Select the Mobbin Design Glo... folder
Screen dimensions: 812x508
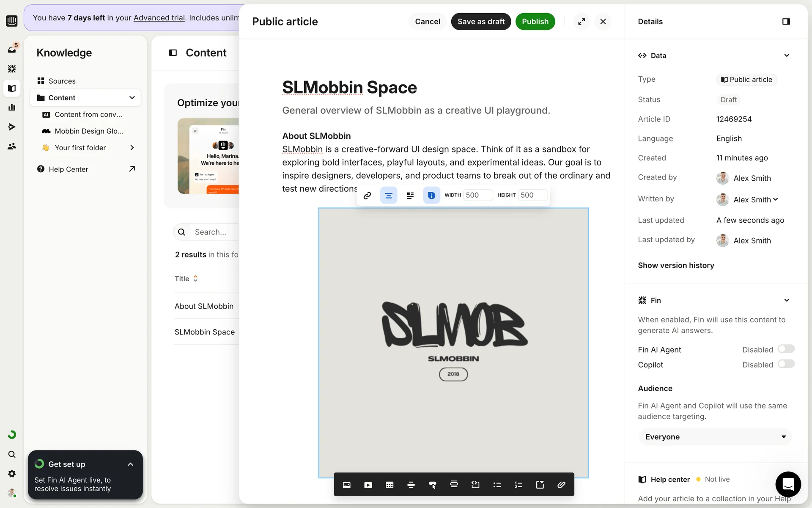(89, 131)
